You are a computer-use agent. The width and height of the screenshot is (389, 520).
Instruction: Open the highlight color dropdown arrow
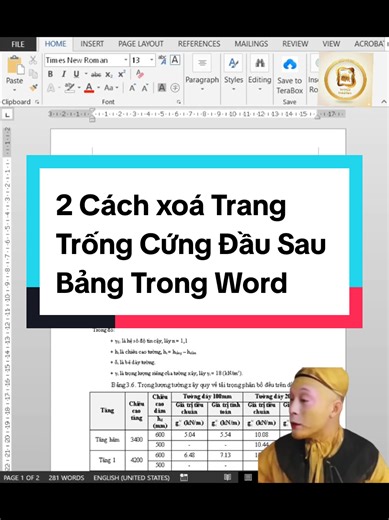(x=79, y=88)
